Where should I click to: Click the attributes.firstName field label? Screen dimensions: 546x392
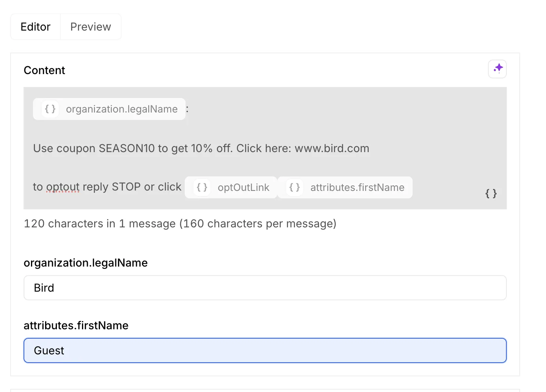[76, 325]
